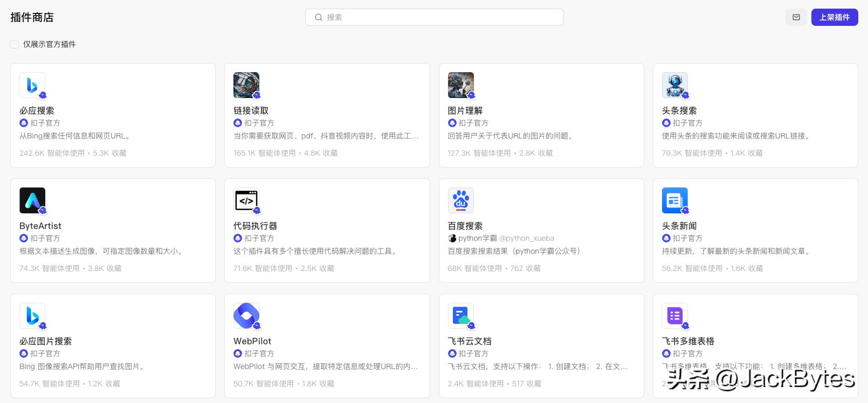Screen dimensions: 868x403
Task: Click the 2.4K 智能体使用 stats line
Action: click(494, 384)
